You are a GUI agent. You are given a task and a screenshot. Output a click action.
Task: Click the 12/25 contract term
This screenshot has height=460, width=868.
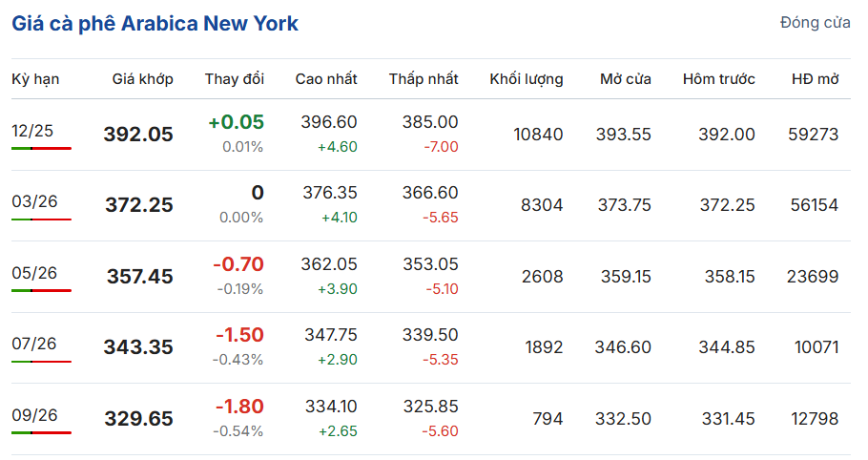tap(32, 131)
